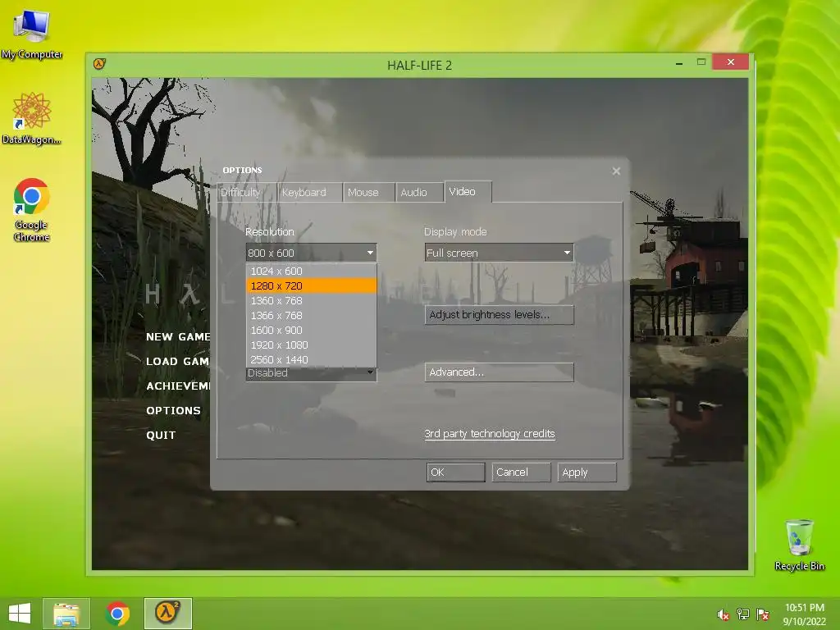Open 3rd party technology credits link
Screen dimensions: 840x630
[x=489, y=434]
